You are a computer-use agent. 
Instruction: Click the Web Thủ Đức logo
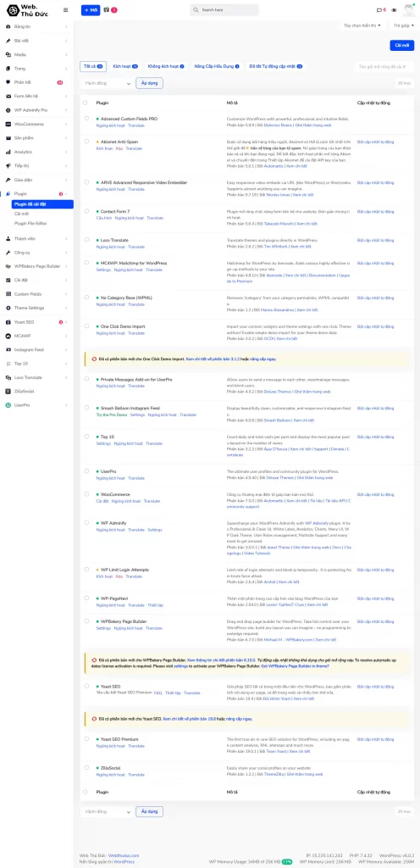coord(28,10)
